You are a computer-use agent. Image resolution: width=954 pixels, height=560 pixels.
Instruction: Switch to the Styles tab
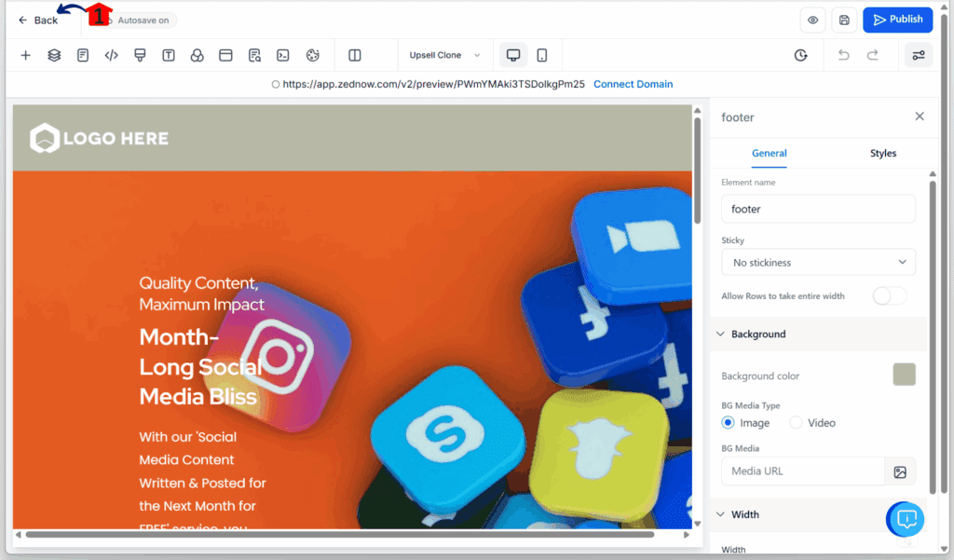pyautogui.click(x=883, y=154)
